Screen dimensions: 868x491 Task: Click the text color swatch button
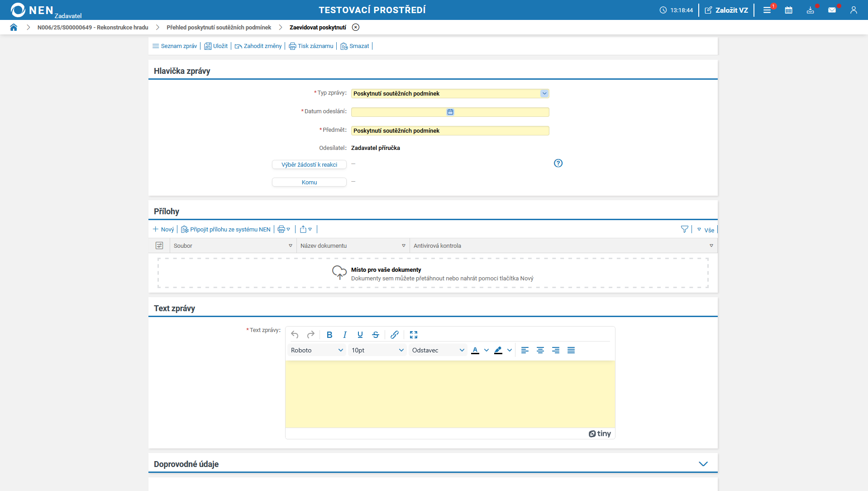(475, 350)
